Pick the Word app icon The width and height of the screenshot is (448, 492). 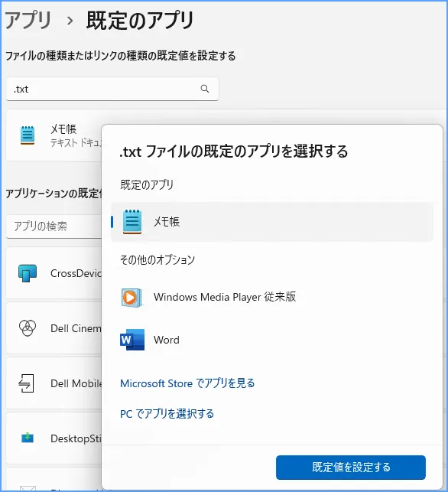coord(132,340)
